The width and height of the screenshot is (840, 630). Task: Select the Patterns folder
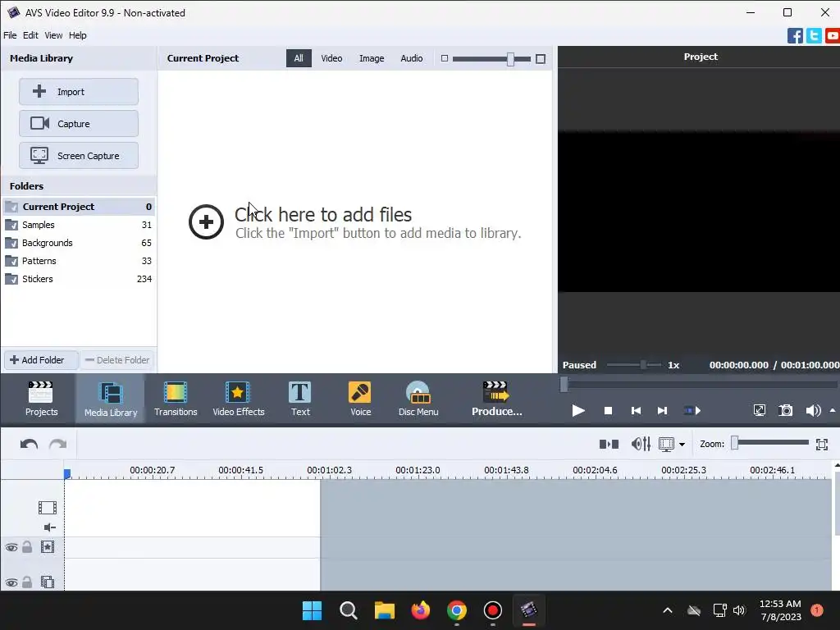[79, 261]
